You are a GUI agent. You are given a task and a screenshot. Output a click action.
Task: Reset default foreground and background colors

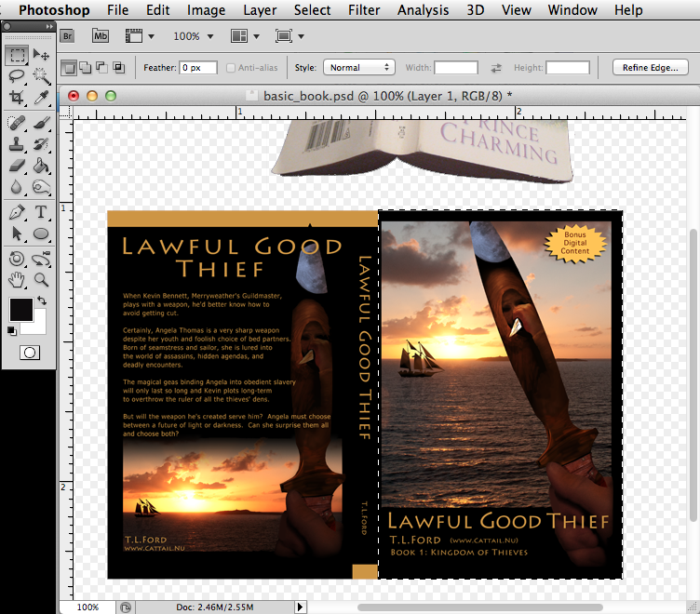click(x=12, y=330)
